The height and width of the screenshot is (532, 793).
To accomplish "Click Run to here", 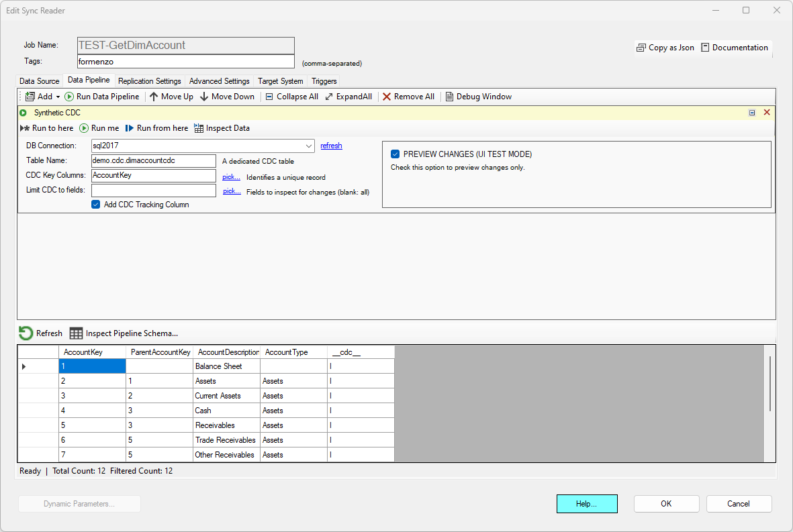I will point(46,128).
